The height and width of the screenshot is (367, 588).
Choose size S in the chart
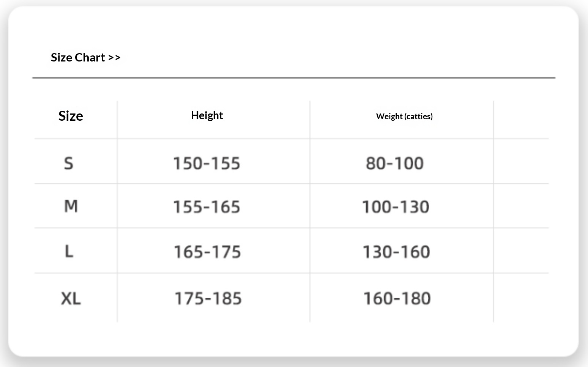(x=68, y=163)
